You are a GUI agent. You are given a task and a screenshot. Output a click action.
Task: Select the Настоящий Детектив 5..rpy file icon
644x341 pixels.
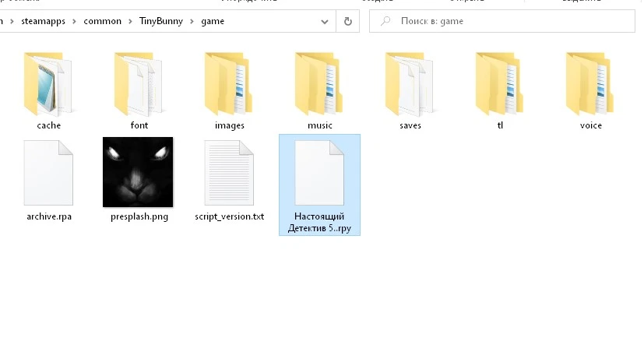319,173
